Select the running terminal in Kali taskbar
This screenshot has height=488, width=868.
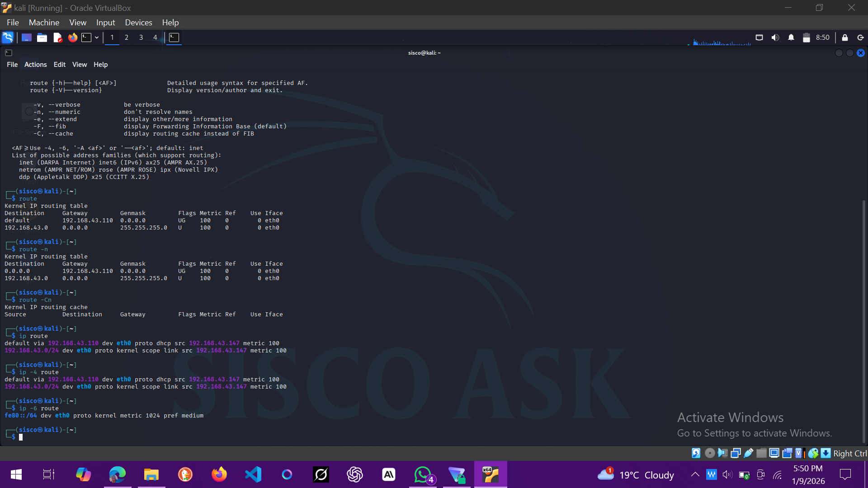(174, 38)
